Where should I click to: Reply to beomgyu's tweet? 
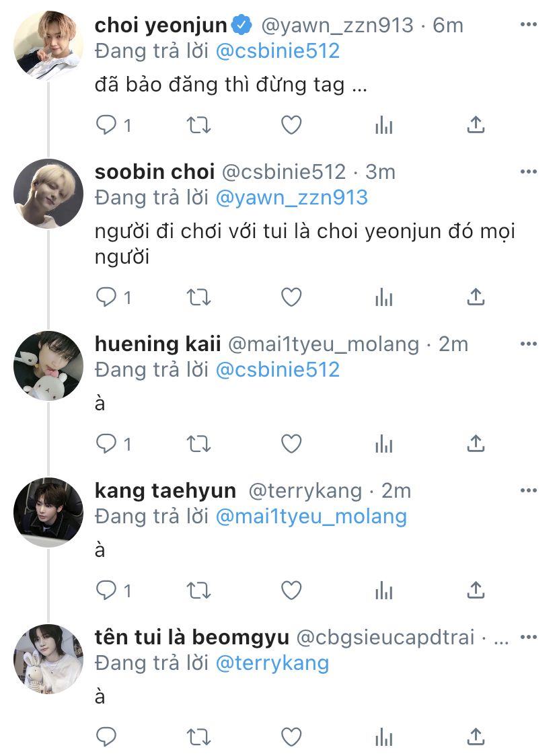107,737
